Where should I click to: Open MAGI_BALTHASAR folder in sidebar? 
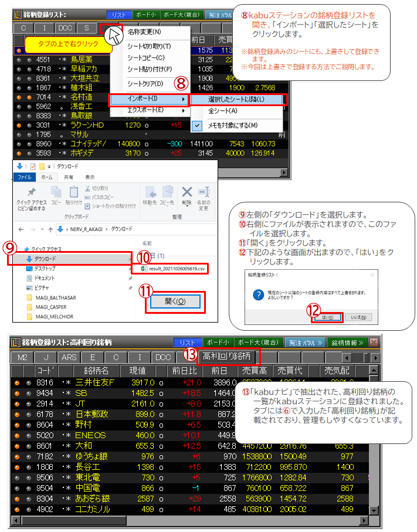click(x=52, y=298)
